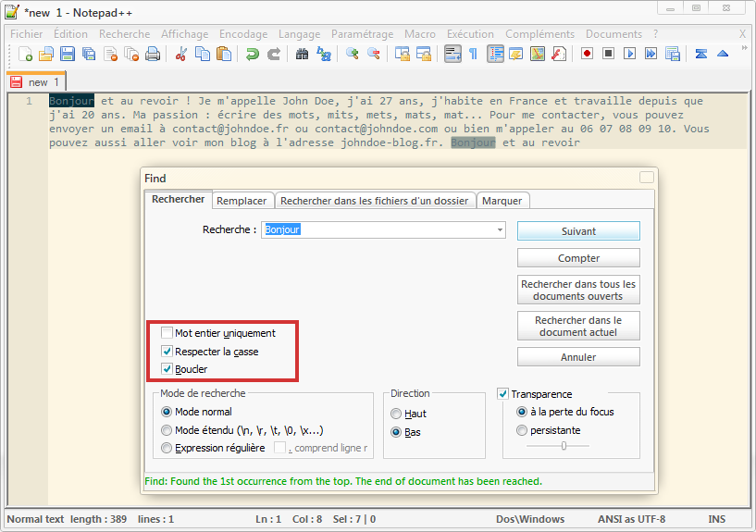Image resolution: width=756 pixels, height=532 pixels.
Task: Click the Cut scissors icon
Action: click(x=180, y=54)
